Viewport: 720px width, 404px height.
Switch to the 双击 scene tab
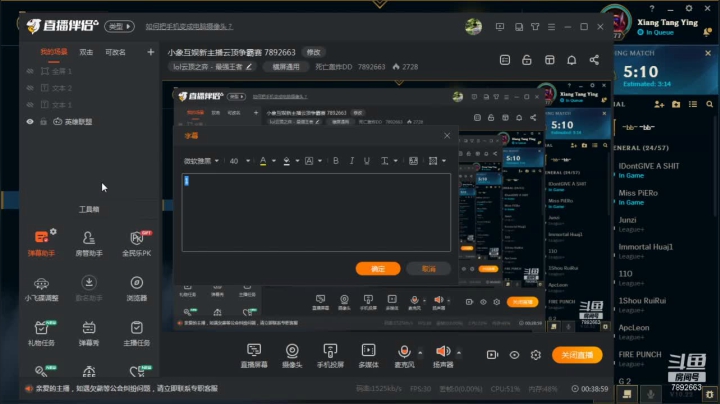pos(86,52)
